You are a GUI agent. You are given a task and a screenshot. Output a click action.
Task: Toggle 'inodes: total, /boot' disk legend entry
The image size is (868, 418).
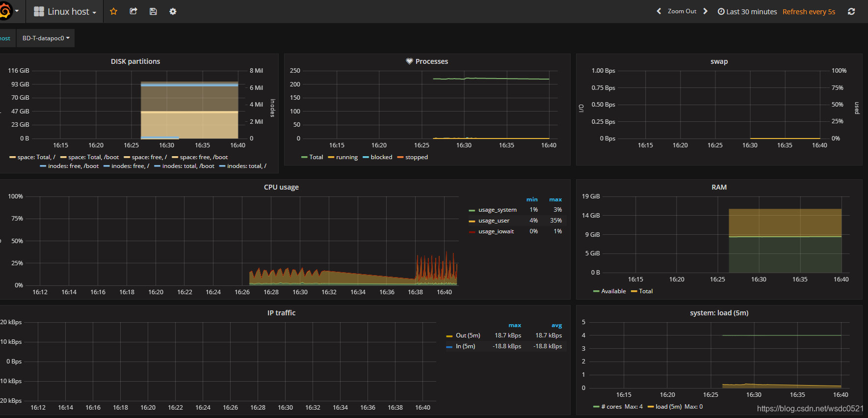(188, 166)
